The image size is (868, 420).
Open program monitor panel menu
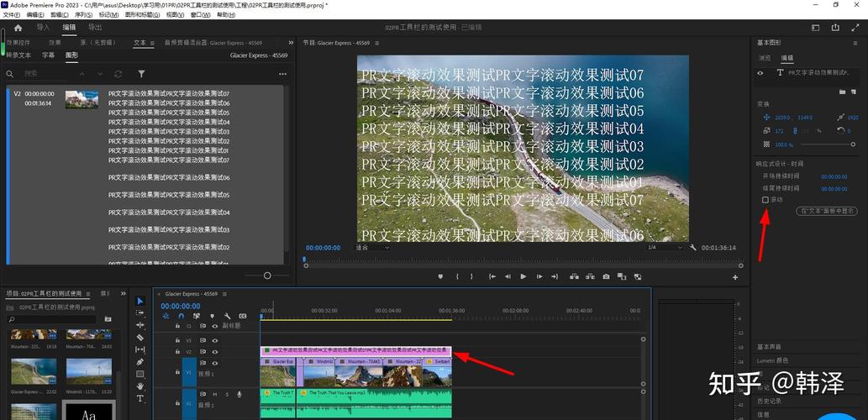(377, 43)
